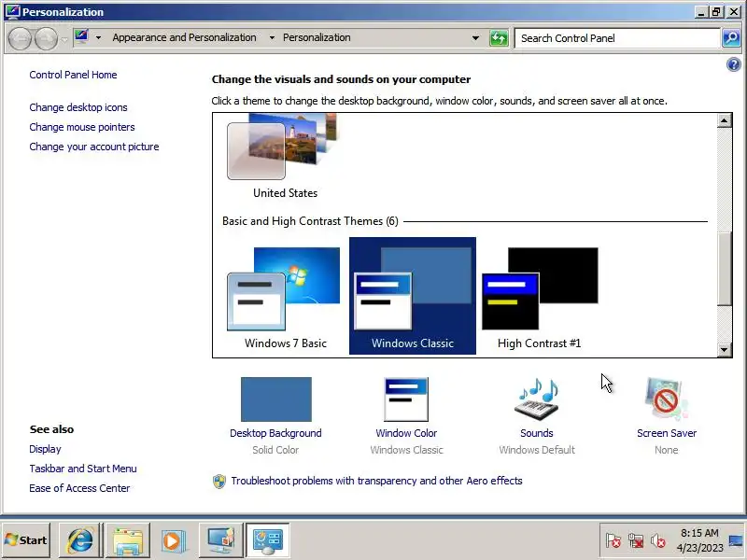The width and height of the screenshot is (747, 560).
Task: Open Control Panel Home link
Action: click(x=73, y=75)
